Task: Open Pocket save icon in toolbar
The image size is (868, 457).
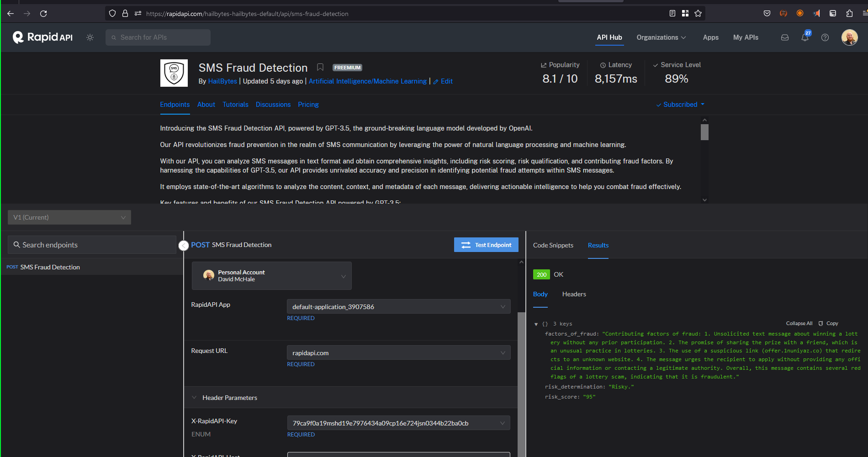Action: (x=767, y=13)
